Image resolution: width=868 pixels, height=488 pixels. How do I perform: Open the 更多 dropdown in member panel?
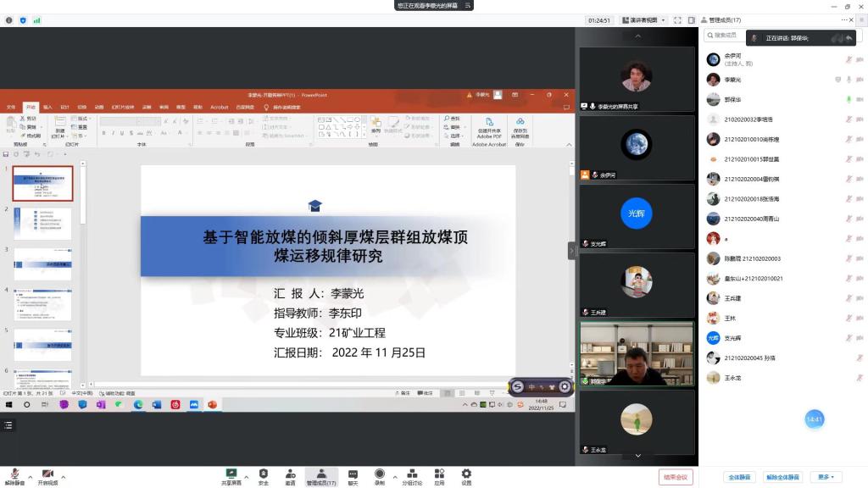click(x=825, y=477)
